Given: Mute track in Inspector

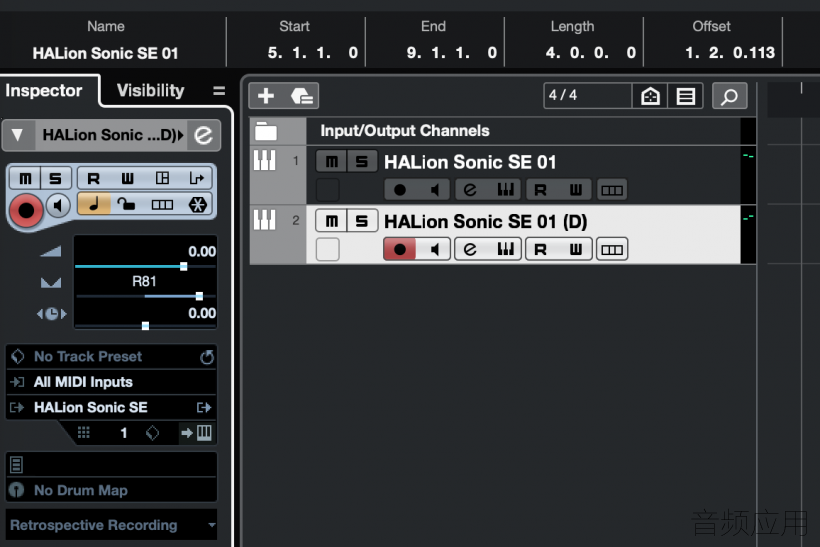Looking at the screenshot, I should (x=25, y=178).
